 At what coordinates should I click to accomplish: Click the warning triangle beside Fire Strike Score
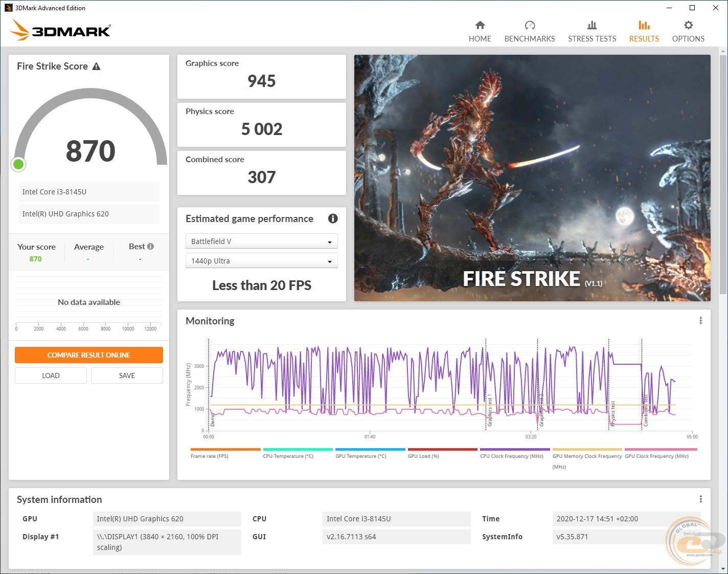click(x=96, y=67)
